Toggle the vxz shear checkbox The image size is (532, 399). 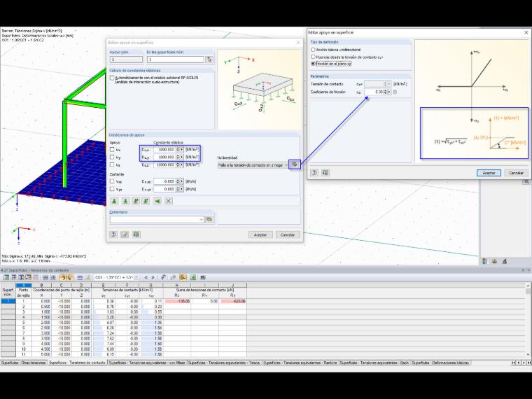coord(112,181)
